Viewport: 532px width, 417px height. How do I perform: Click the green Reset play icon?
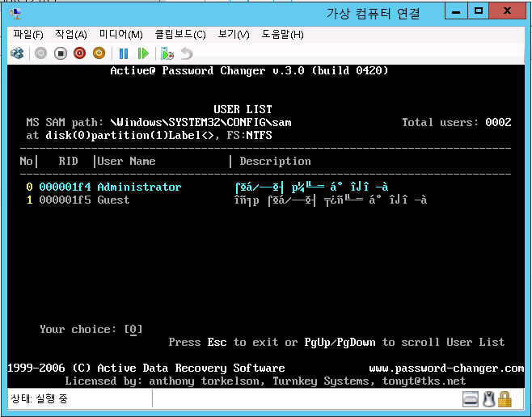(143, 53)
